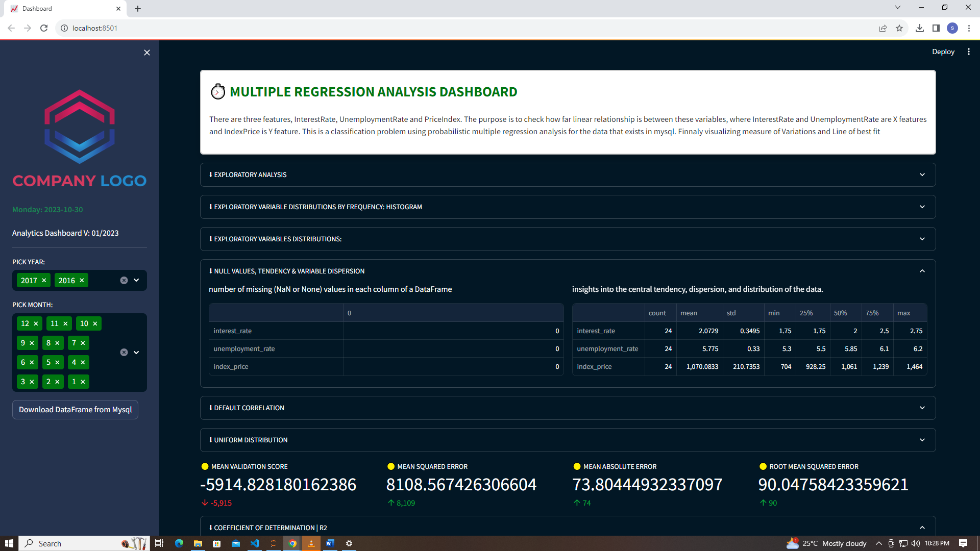Click Download DataFrame from Mysql button
This screenshot has height=551, width=980.
pos(75,409)
